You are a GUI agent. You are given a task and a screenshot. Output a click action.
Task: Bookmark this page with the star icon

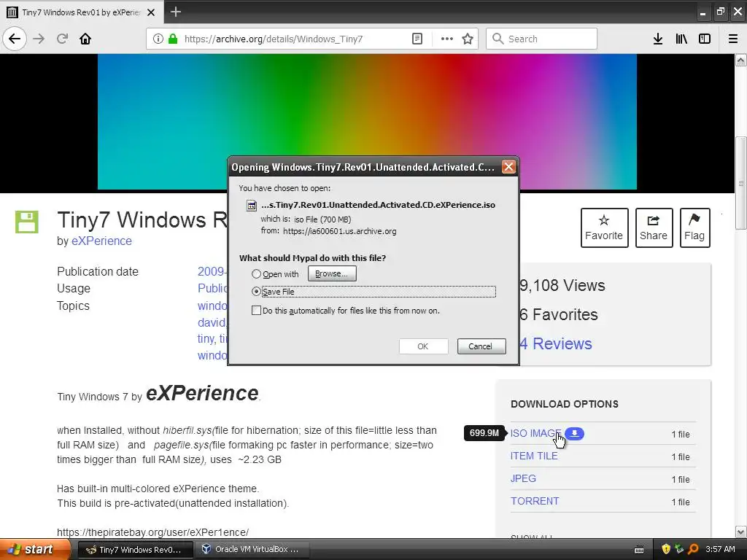[x=468, y=39]
